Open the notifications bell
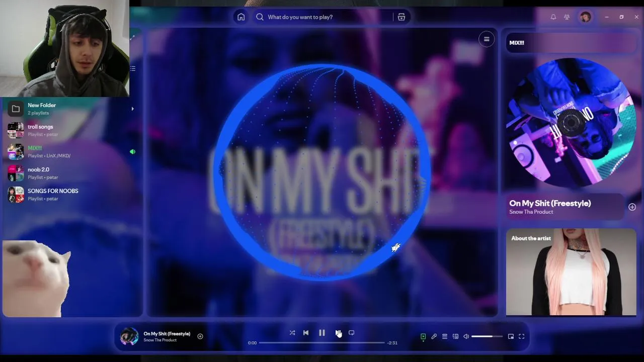Viewport: 644px width, 362px height. (x=553, y=17)
